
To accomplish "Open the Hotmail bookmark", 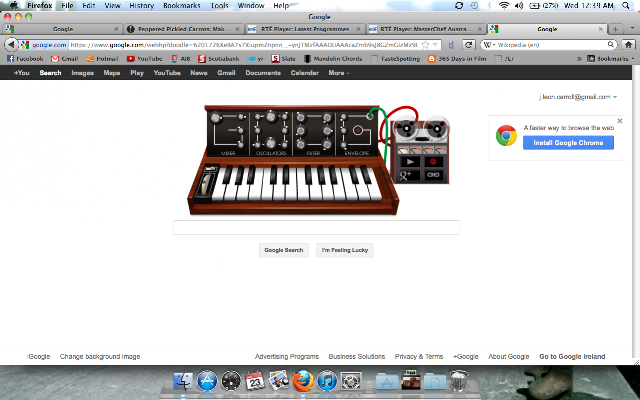I will (x=102, y=59).
